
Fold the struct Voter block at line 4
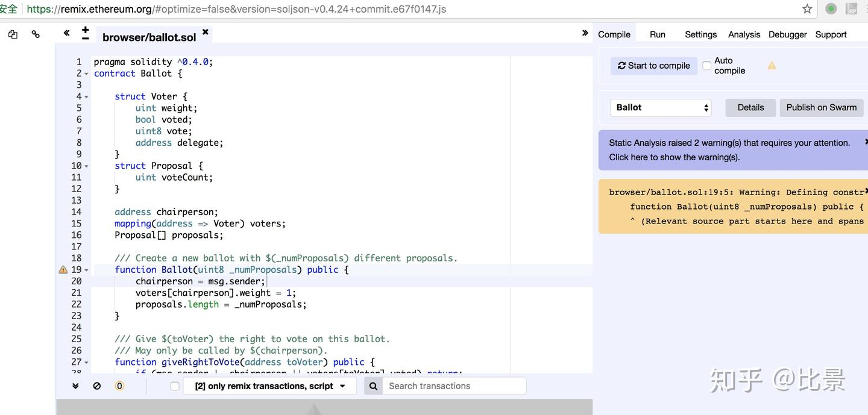click(86, 97)
